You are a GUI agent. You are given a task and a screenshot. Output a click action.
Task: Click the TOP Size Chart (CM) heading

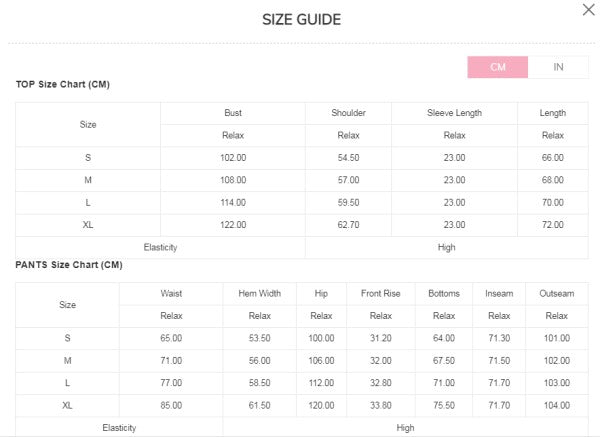click(63, 84)
